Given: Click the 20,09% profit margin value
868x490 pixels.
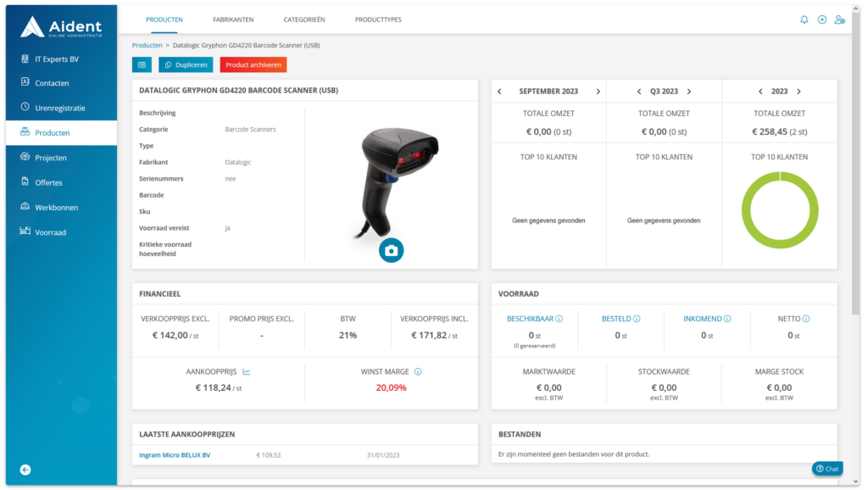Looking at the screenshot, I should pyautogui.click(x=391, y=387).
